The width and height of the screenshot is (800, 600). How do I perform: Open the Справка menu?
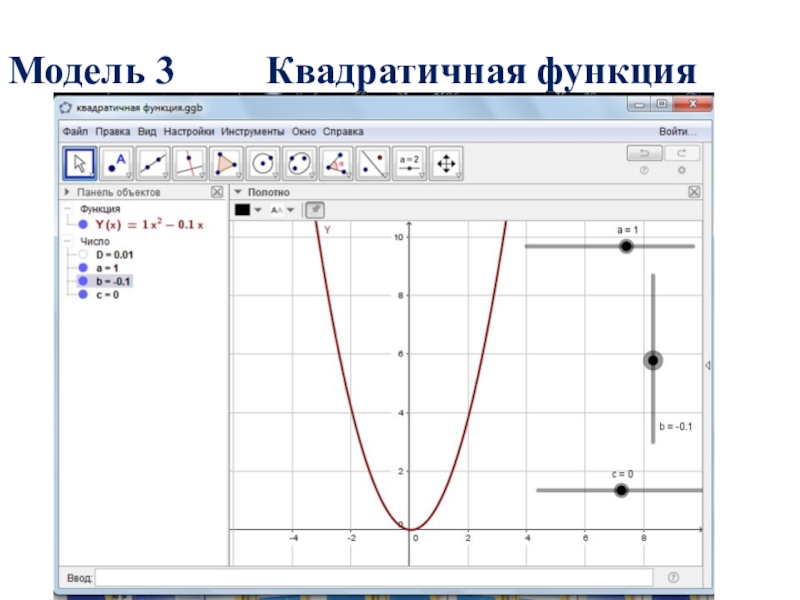(343, 132)
